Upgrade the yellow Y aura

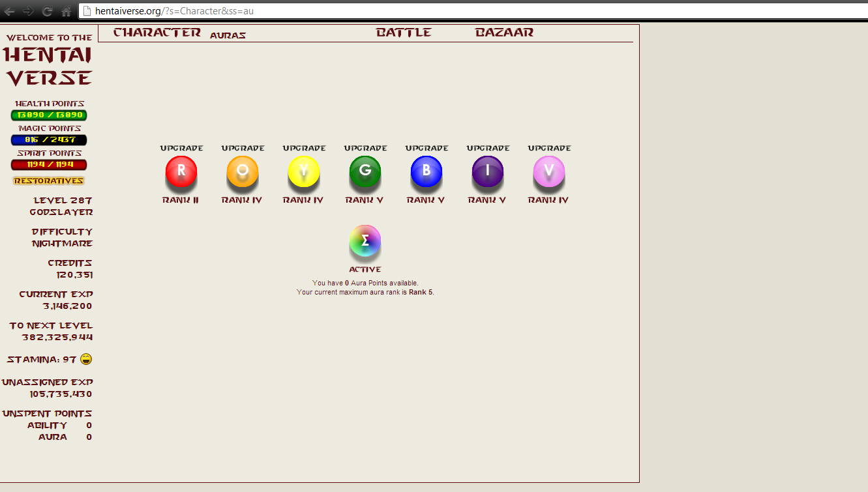[x=305, y=148]
